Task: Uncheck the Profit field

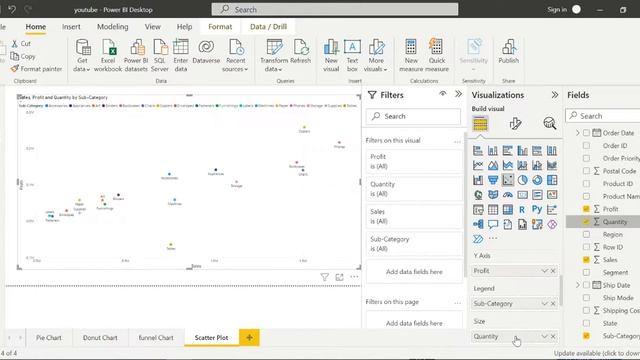Action: [586, 209]
